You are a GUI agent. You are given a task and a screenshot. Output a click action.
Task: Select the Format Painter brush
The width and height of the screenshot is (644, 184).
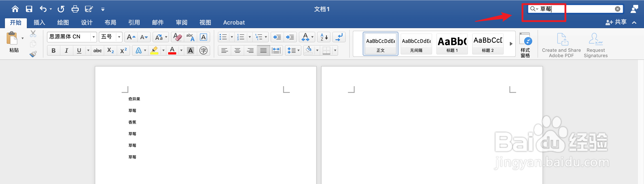[x=33, y=54]
